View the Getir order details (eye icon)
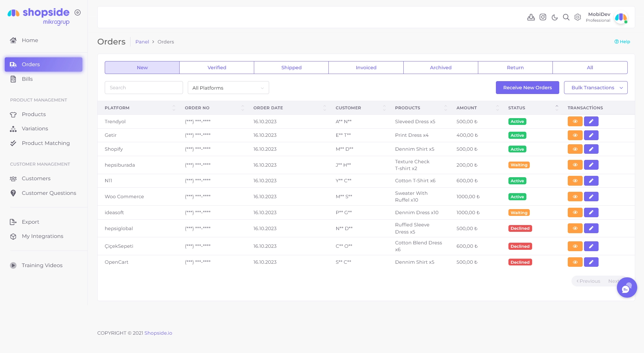The width and height of the screenshot is (644, 353). click(575, 135)
